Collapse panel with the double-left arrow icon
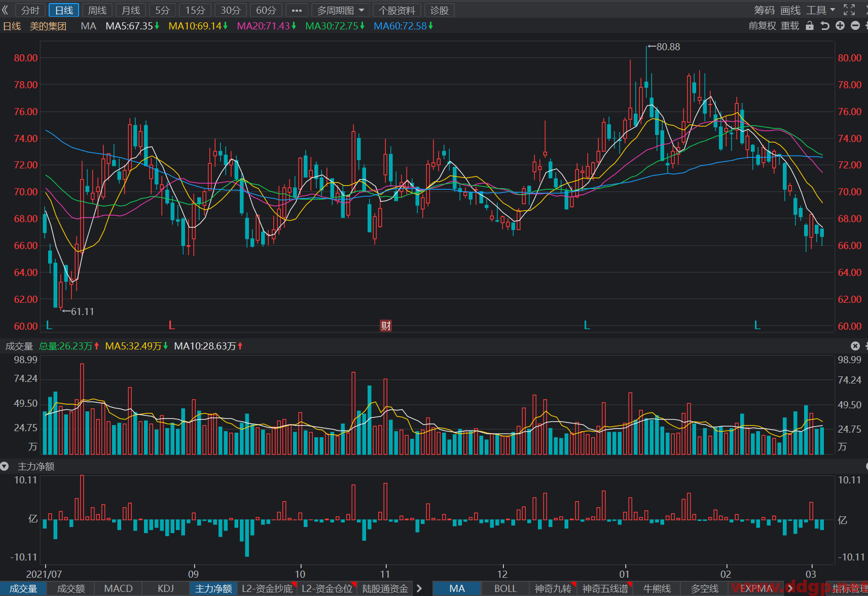868x596 pixels. [6, 10]
